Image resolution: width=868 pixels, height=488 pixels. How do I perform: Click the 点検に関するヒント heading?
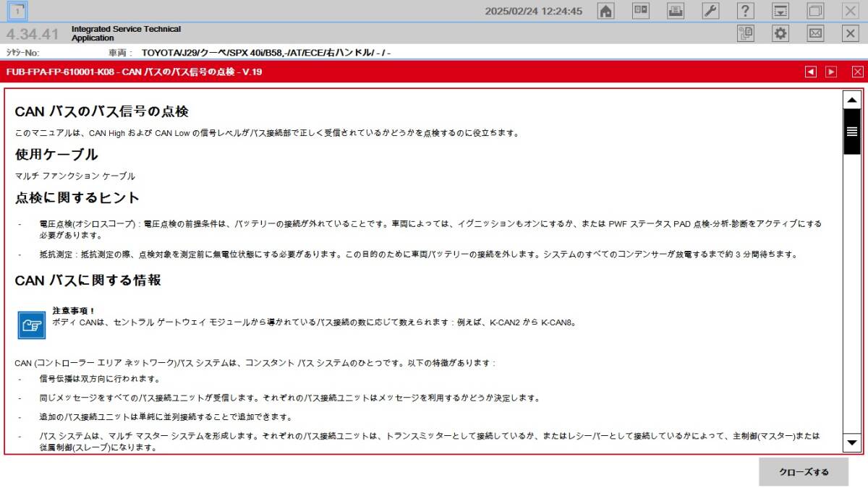click(x=77, y=197)
